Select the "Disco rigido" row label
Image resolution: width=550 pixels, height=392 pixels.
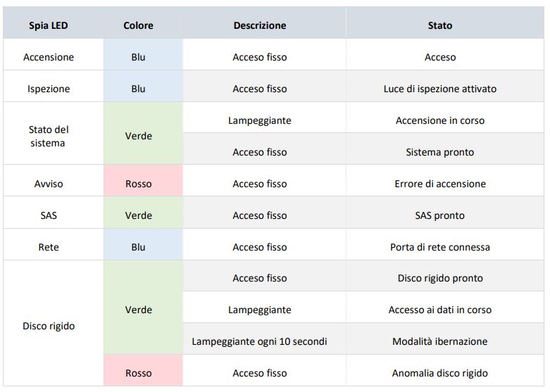coord(49,326)
